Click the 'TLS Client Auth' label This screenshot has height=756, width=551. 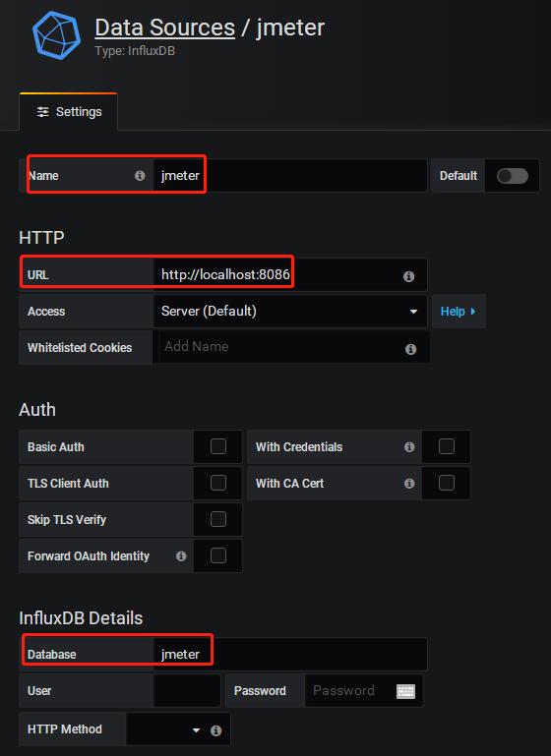pyautogui.click(x=68, y=483)
